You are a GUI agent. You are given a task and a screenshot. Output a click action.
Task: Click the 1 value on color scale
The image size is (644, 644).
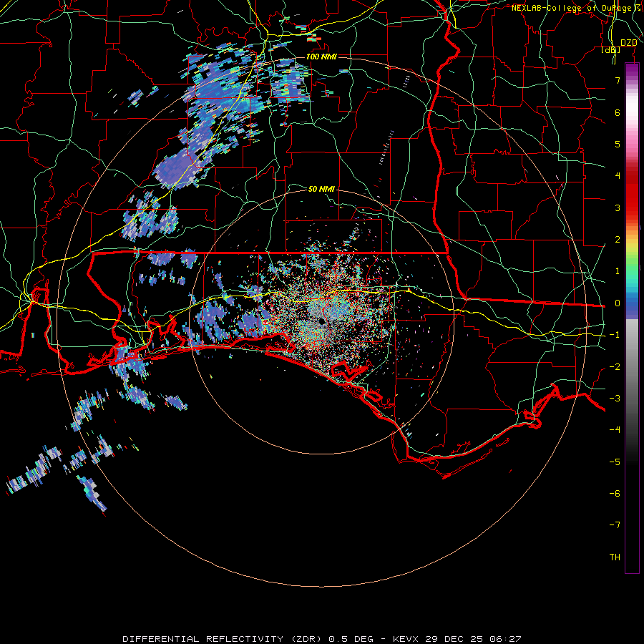tap(618, 271)
